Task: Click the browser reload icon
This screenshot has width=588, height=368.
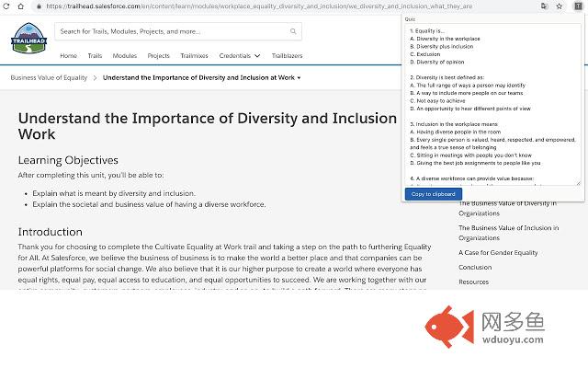Action: coord(6,6)
